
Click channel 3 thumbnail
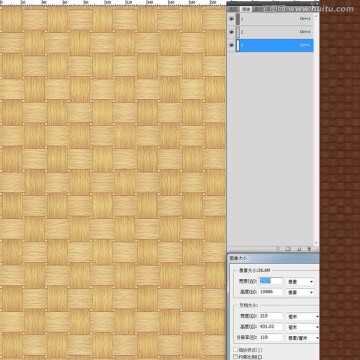click(238, 45)
